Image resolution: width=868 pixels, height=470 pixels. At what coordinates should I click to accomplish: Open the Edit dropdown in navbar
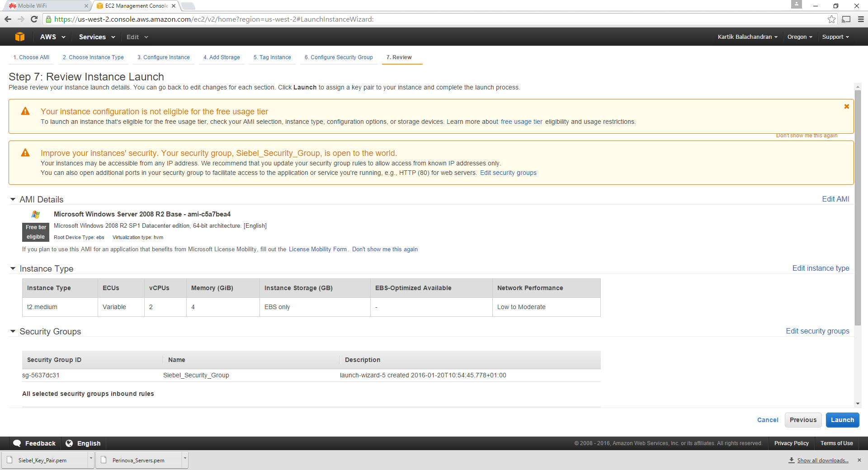(x=137, y=37)
